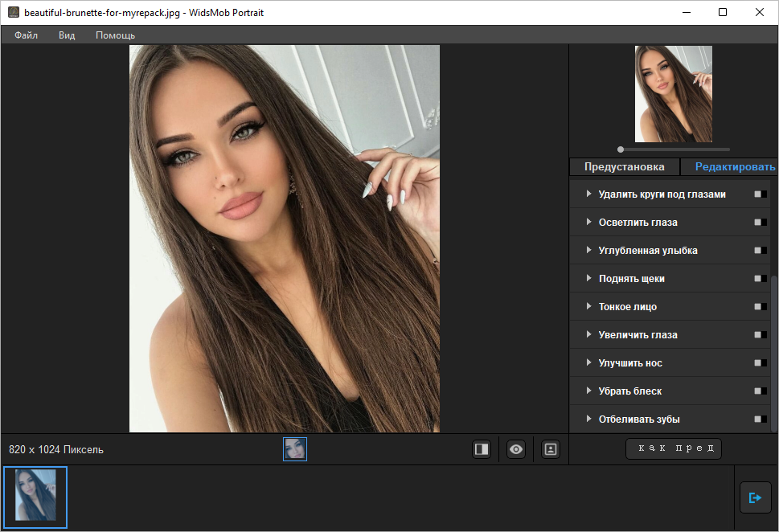The width and height of the screenshot is (779, 532).
Task: Expand the Тонкое лицо options
Action: coord(589,307)
